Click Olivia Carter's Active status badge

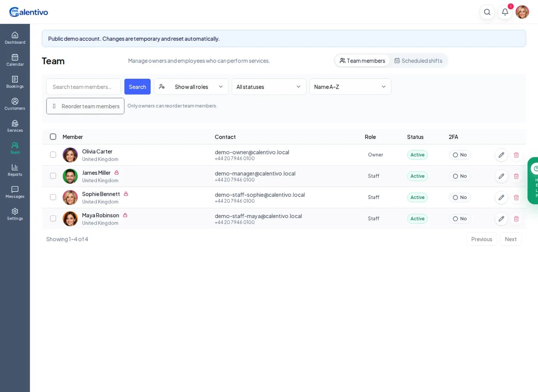pyautogui.click(x=417, y=155)
